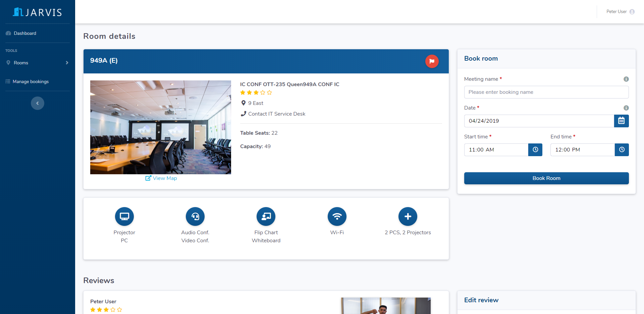This screenshot has width=644, height=314.
Task: Click the Wi-Fi amenity icon
Action: coord(337,216)
